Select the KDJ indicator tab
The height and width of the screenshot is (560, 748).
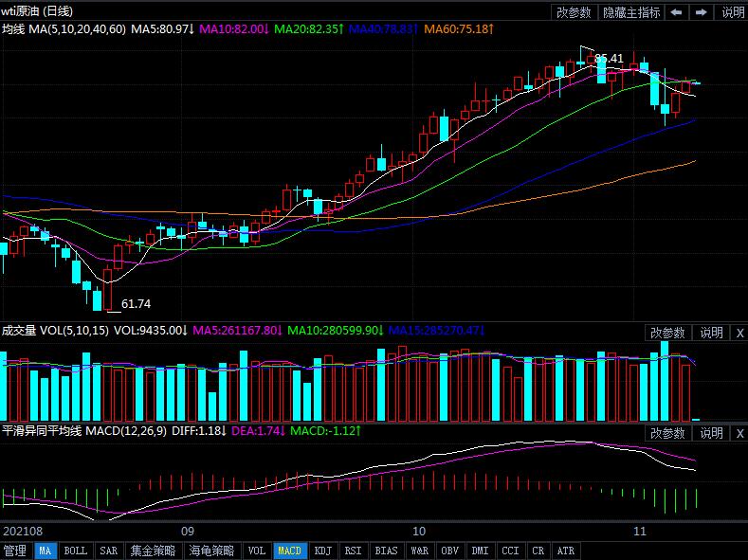323,551
